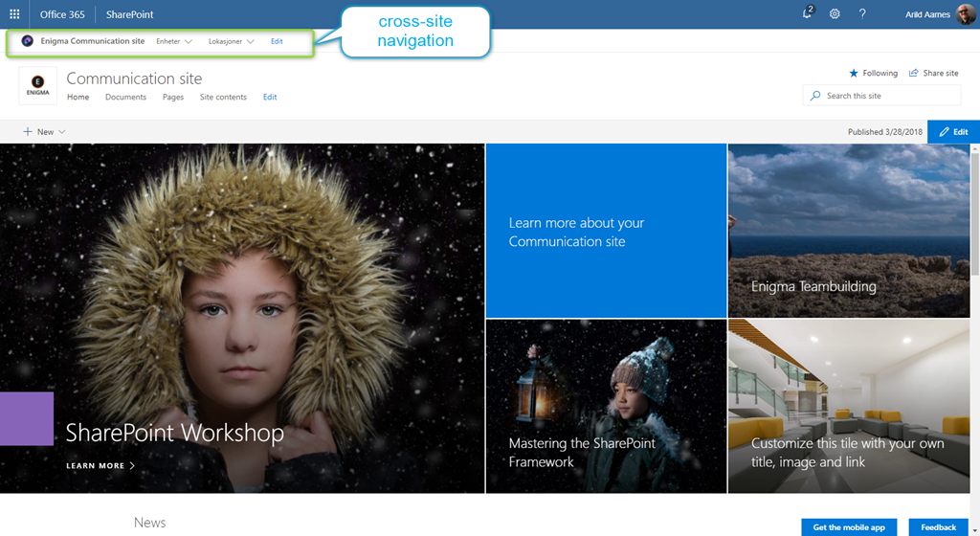Click the Published 3/28/2018 status text
The height and width of the screenshot is (536, 980).
coord(885,132)
